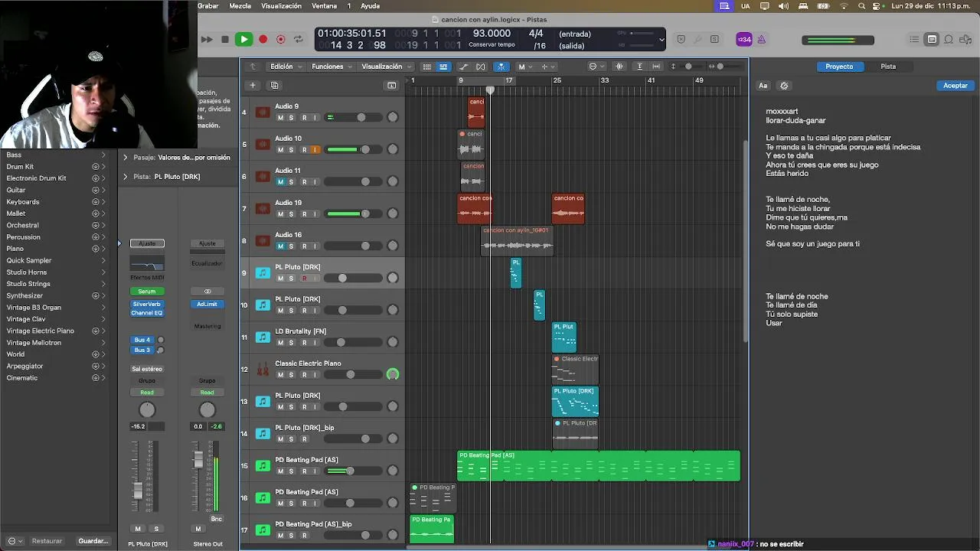Toggle the blue catch playhead button
The height and width of the screenshot is (551, 980).
pyautogui.click(x=501, y=67)
